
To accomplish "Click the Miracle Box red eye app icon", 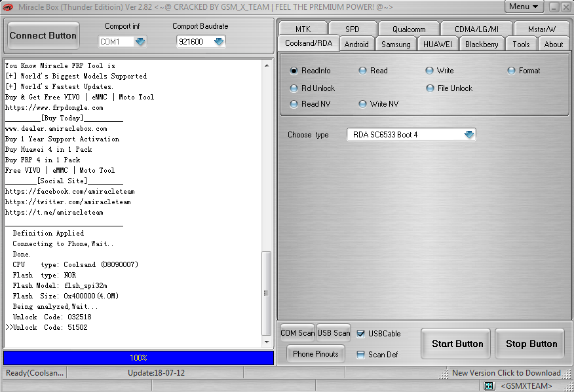I will tap(8, 7).
